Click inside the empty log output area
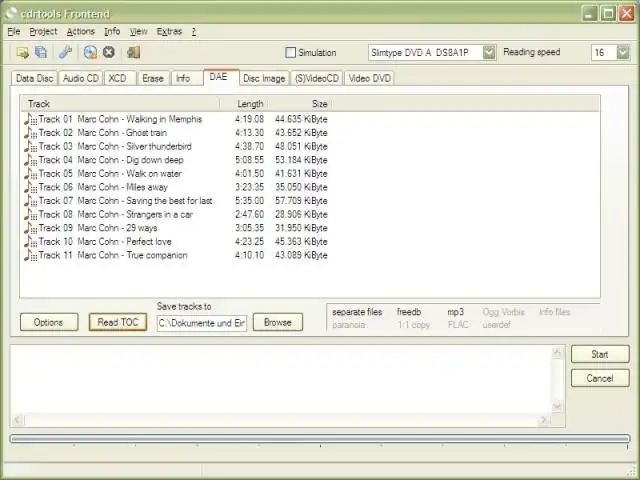Viewport: 640px width, 480px height. 282,380
